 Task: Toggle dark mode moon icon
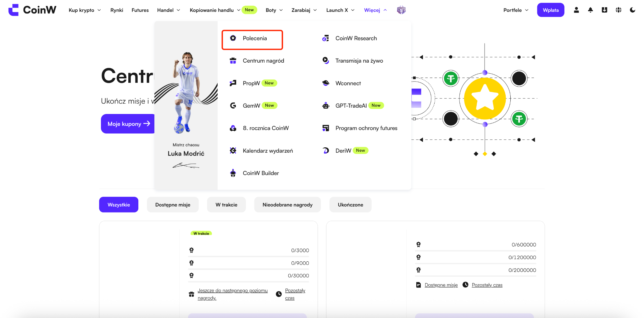pyautogui.click(x=633, y=10)
